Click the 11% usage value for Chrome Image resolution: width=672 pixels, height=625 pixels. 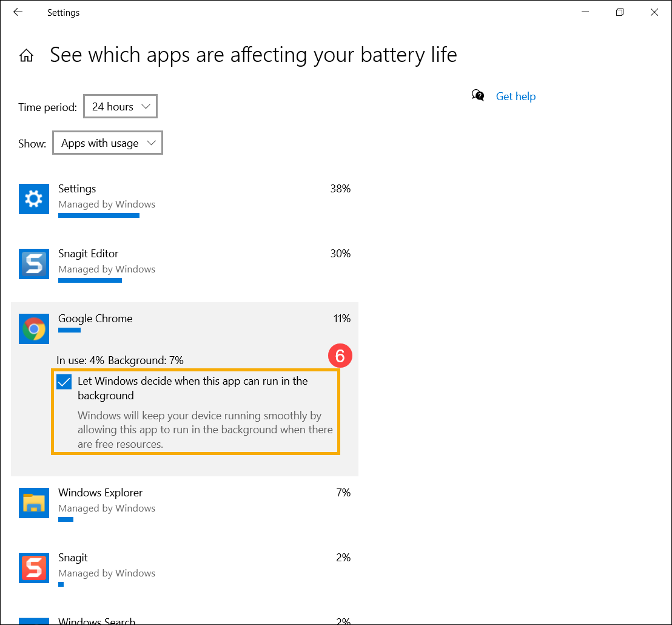pyautogui.click(x=342, y=319)
